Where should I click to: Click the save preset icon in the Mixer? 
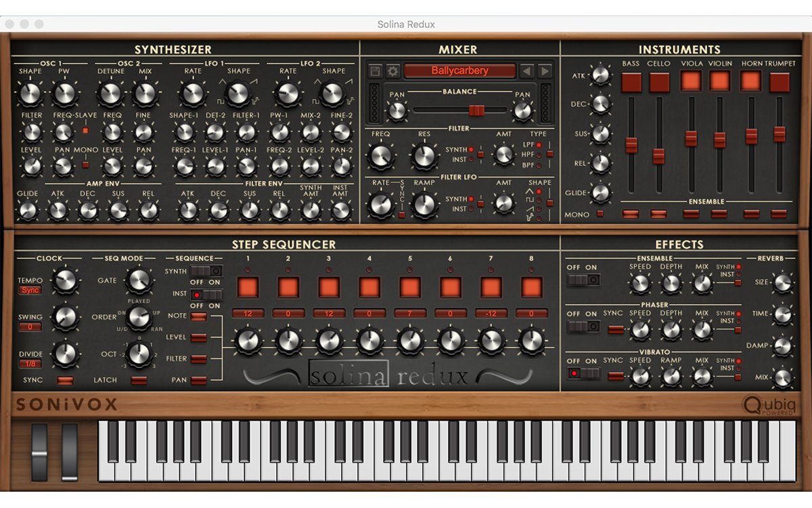(x=375, y=71)
